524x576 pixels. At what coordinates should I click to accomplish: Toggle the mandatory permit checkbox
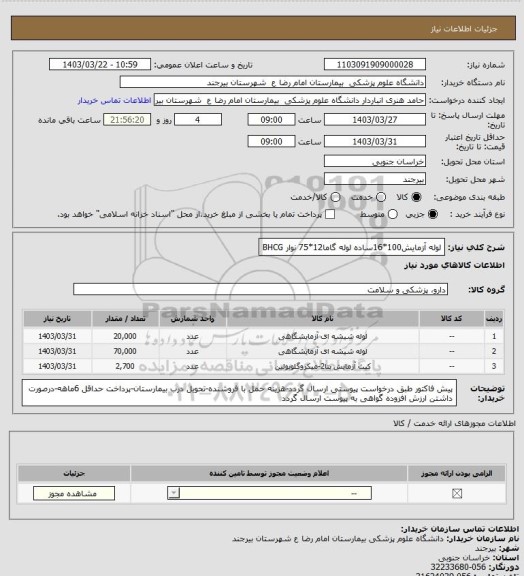pyautogui.click(x=457, y=493)
